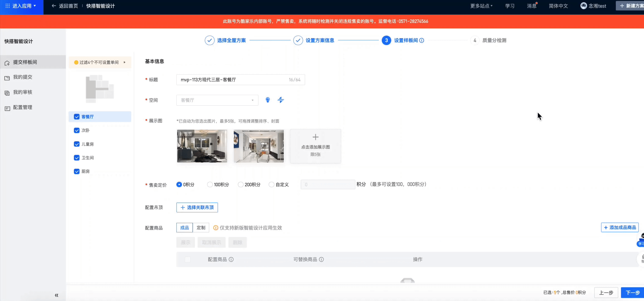Click the 点击添加展示图 upload tile

pos(315,146)
